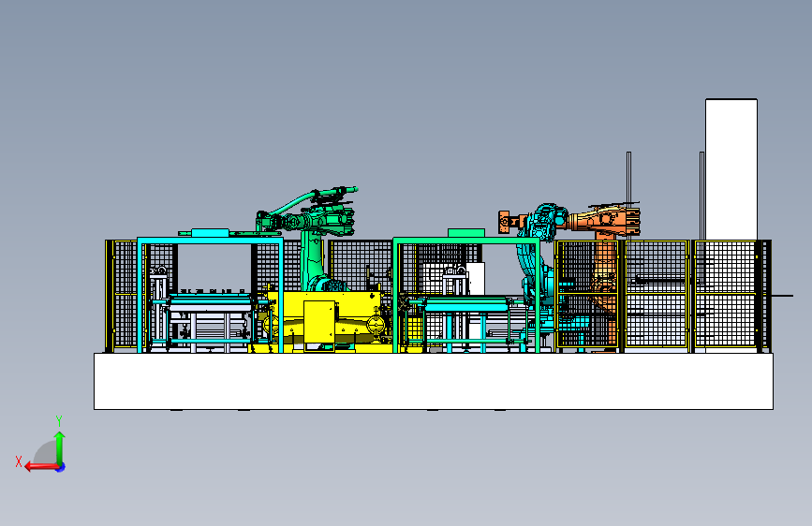This screenshot has height=526, width=812.
Task: Click the green Y axis arrow of the triad
Action: click(x=60, y=447)
